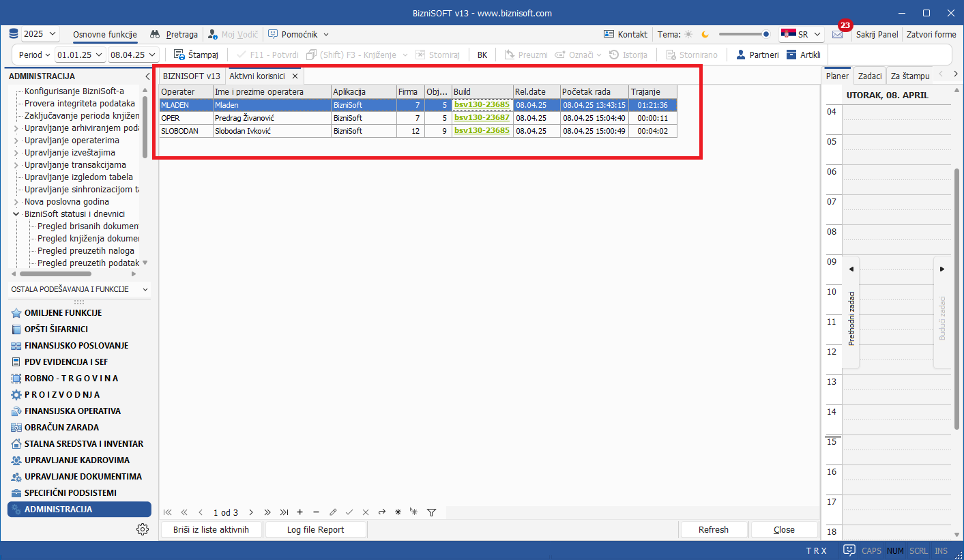The height and width of the screenshot is (560, 964).
Task: Switch to the BIZNISOFT v13 tab
Action: tap(191, 76)
